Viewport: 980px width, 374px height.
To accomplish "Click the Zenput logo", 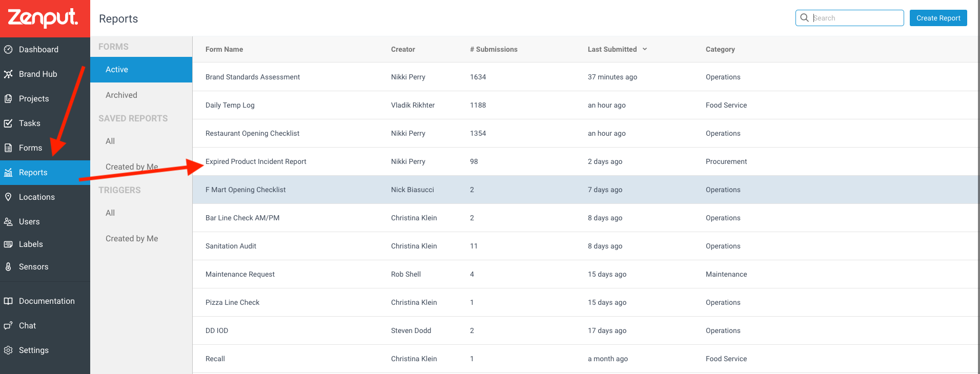I will coord(43,18).
